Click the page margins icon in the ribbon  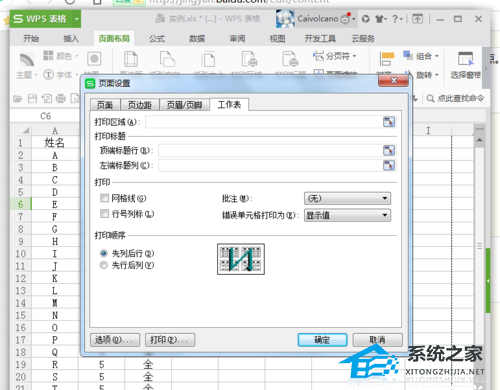click(x=131, y=59)
